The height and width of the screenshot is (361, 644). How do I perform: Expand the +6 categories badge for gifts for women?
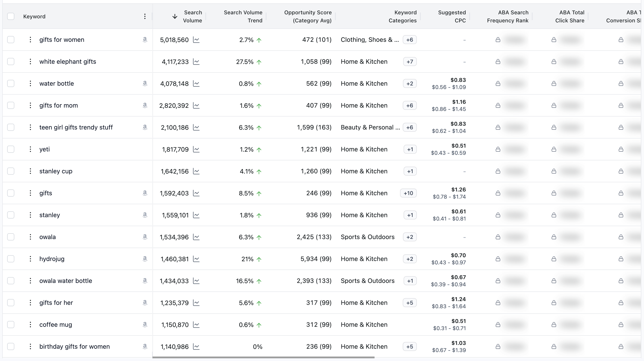pyautogui.click(x=409, y=40)
